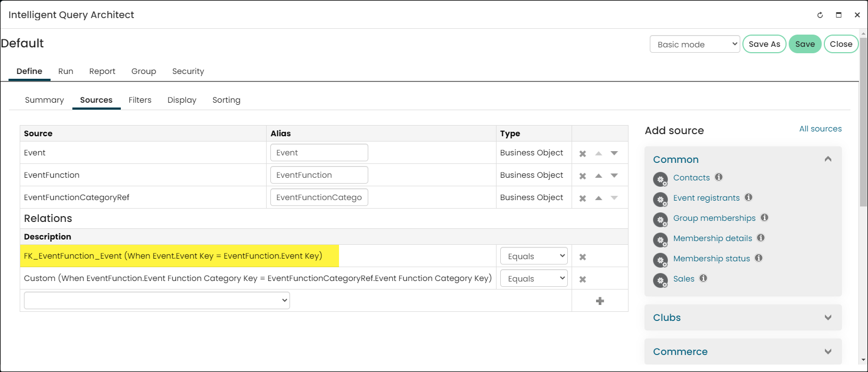The width and height of the screenshot is (868, 372).
Task: Add a new relation with plus icon
Action: pos(600,301)
